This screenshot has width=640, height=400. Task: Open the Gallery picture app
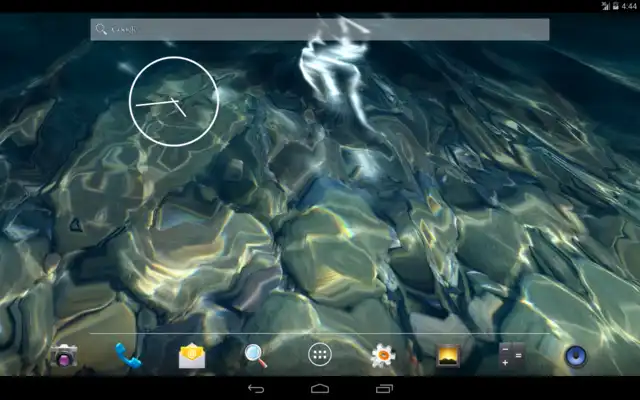click(448, 356)
